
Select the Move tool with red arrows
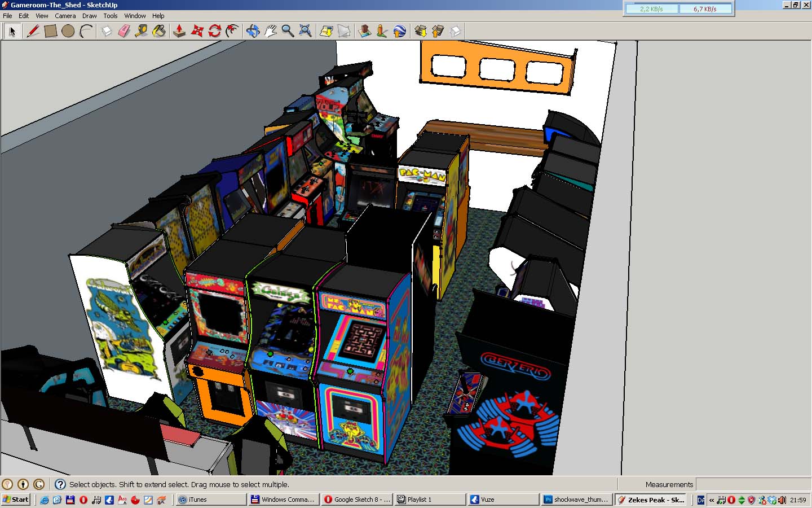coord(197,31)
